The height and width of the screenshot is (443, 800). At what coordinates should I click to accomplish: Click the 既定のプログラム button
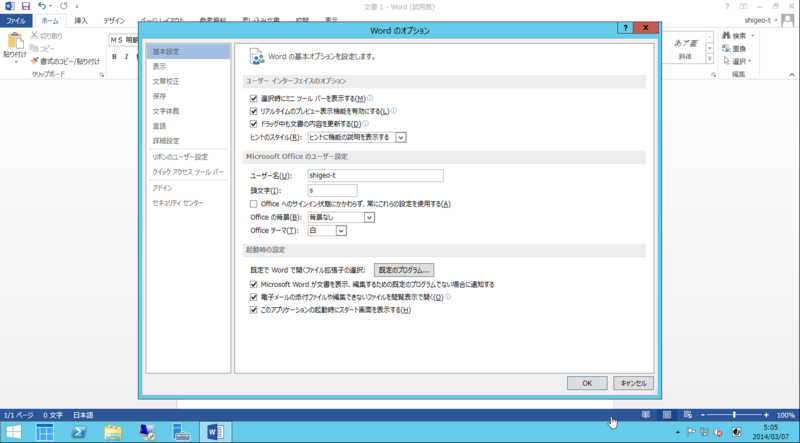pos(404,270)
